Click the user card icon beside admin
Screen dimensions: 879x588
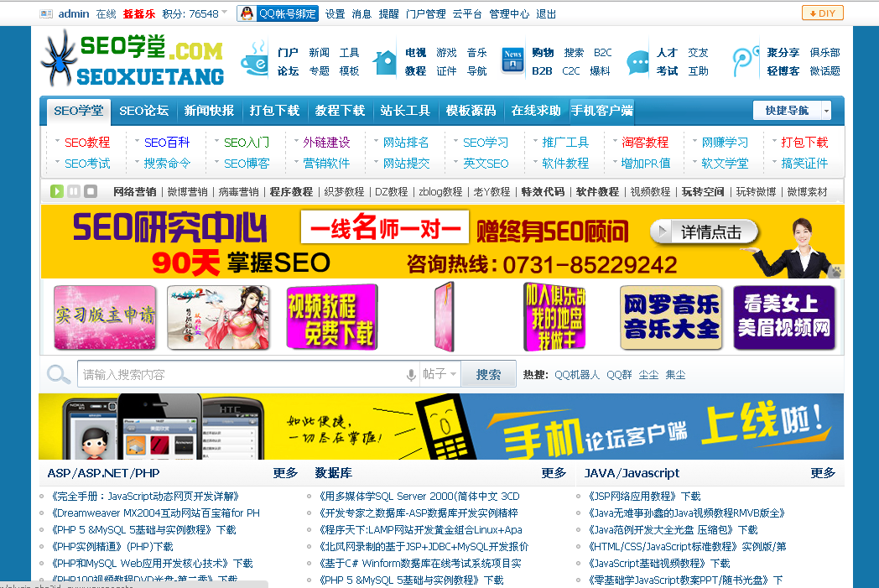46,14
